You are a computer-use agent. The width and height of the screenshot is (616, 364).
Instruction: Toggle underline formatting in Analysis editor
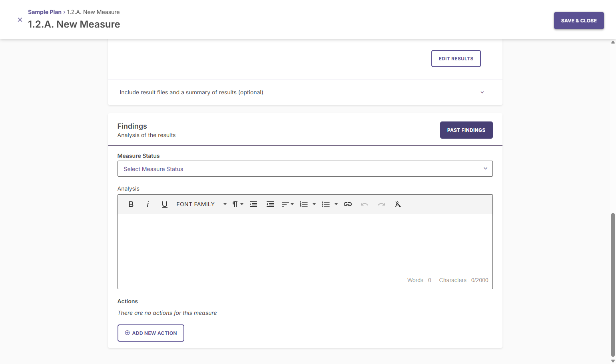(164, 204)
